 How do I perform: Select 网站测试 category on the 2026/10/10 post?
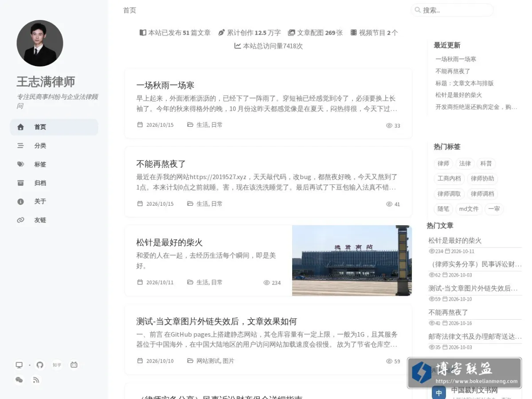[208, 361]
